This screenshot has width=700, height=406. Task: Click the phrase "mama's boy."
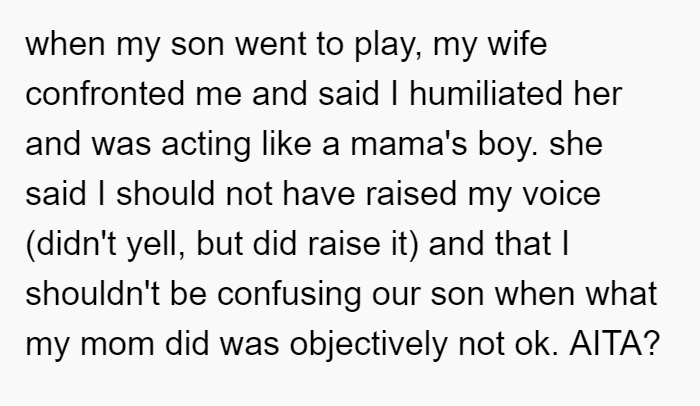[444, 144]
